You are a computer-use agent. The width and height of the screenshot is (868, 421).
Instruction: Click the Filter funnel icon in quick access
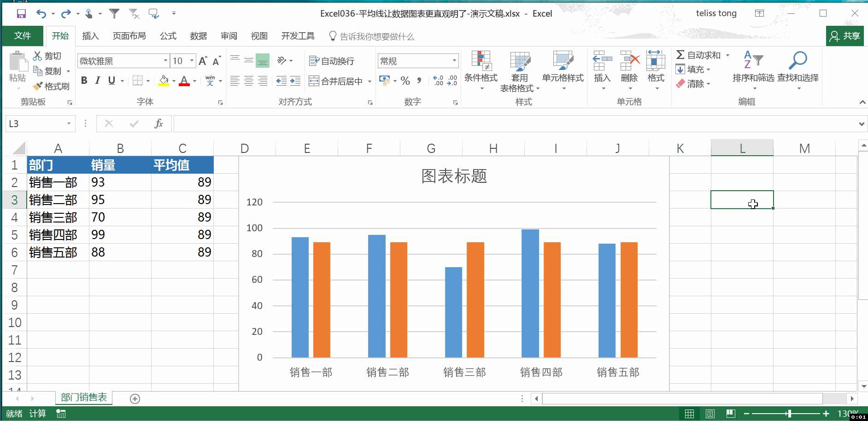click(x=114, y=14)
